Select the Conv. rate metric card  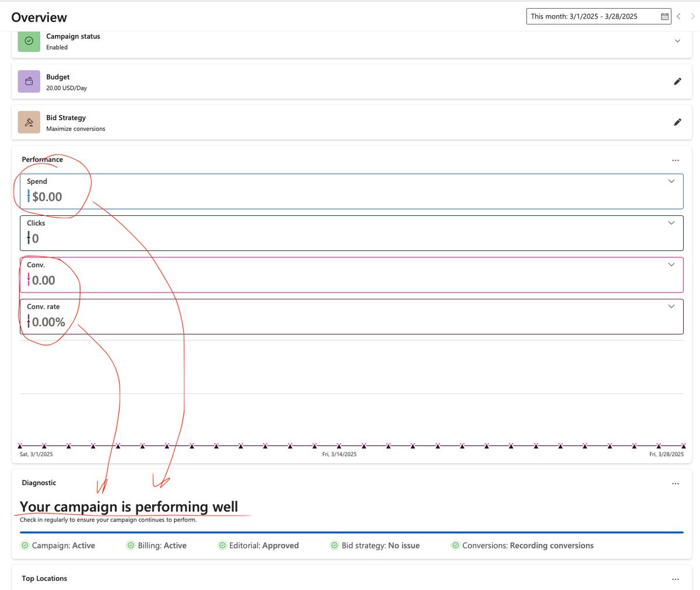(352, 317)
